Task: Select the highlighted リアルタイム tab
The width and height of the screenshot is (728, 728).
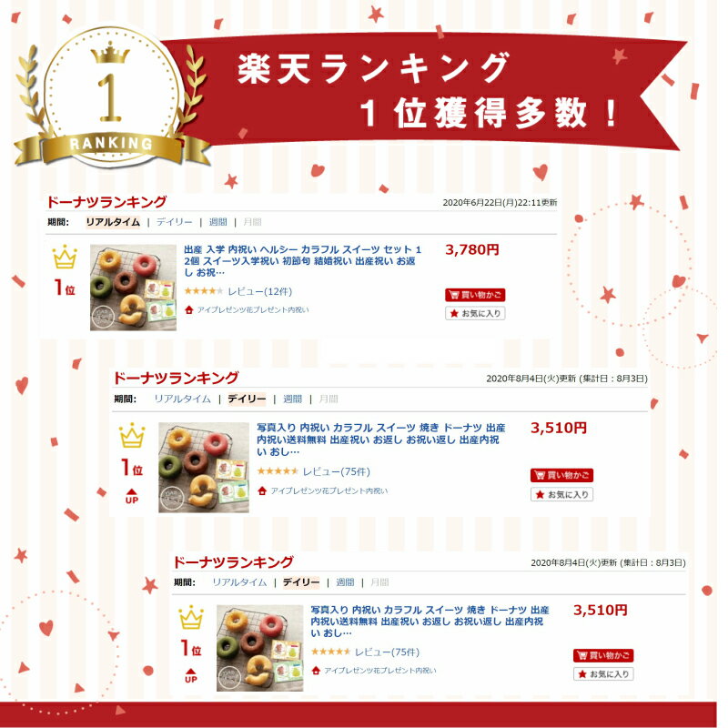Action: pos(113,222)
